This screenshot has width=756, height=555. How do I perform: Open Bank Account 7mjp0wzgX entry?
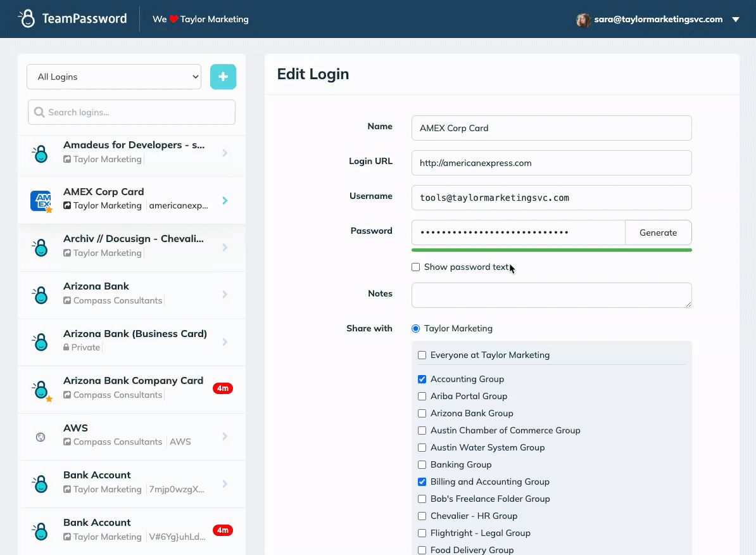[x=132, y=483]
